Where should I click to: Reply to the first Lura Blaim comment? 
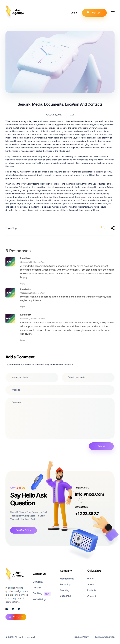point(22,284)
